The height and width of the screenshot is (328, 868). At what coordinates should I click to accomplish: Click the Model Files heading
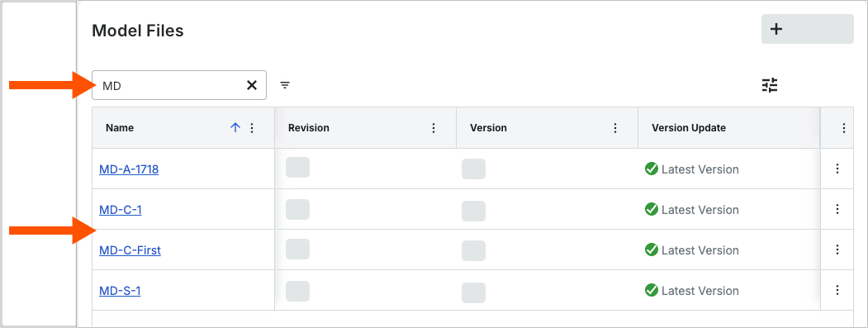point(138,31)
